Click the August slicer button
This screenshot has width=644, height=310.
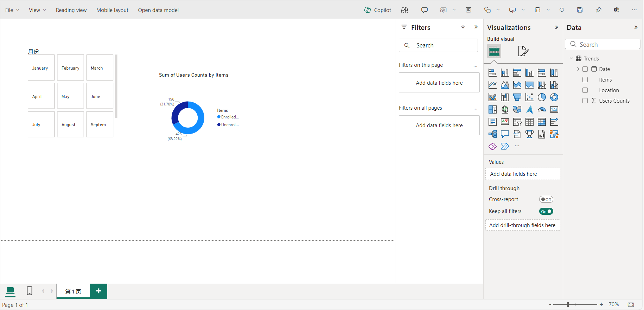[70, 124]
